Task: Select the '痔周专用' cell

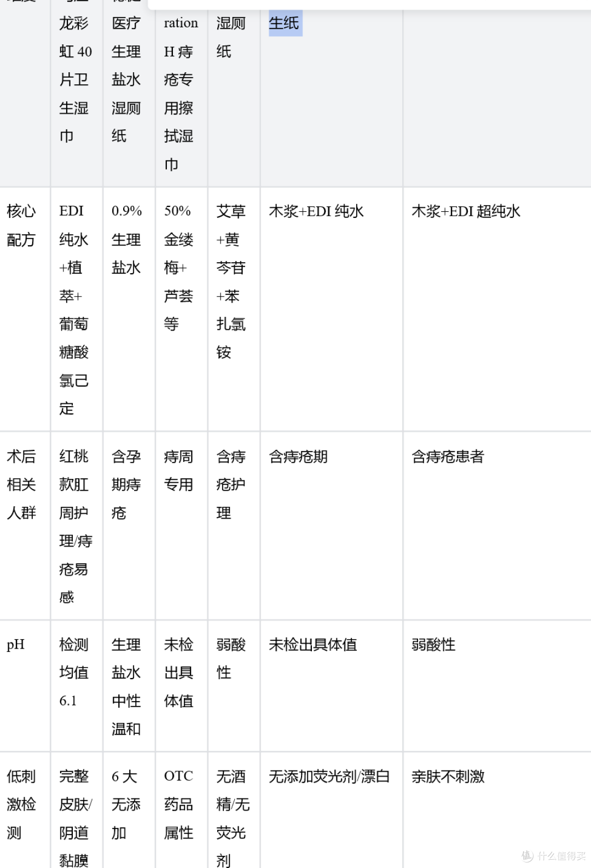Action: 182,526
